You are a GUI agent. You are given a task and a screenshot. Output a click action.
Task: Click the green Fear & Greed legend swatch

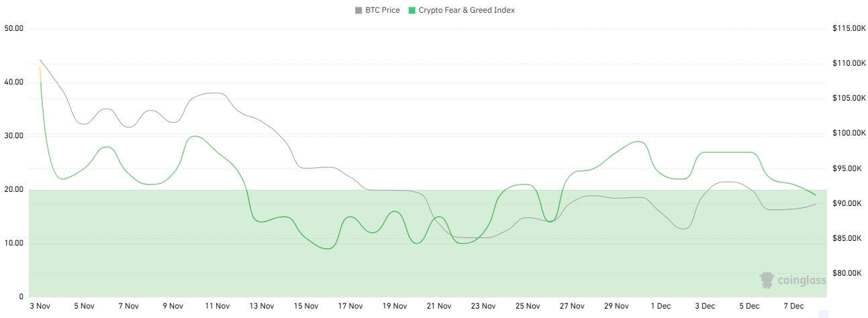(412, 11)
